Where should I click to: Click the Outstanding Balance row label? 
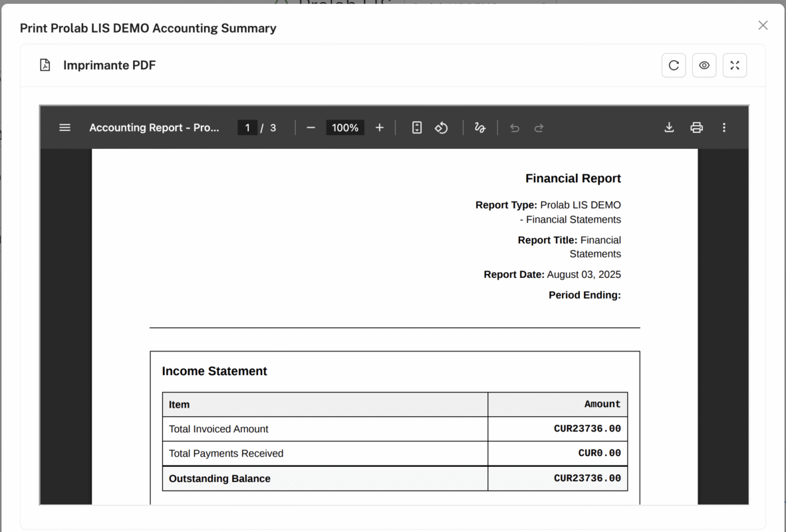tap(219, 479)
